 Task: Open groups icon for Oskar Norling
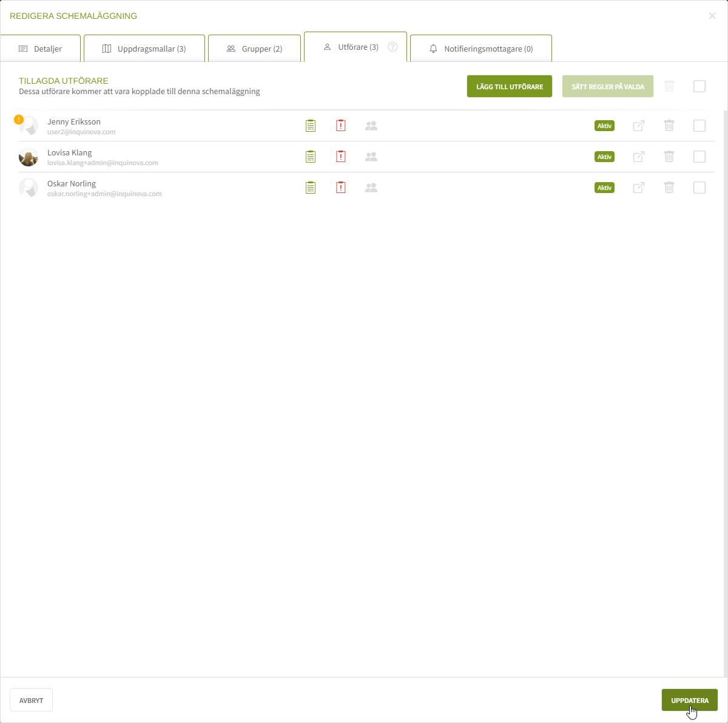pos(371,188)
